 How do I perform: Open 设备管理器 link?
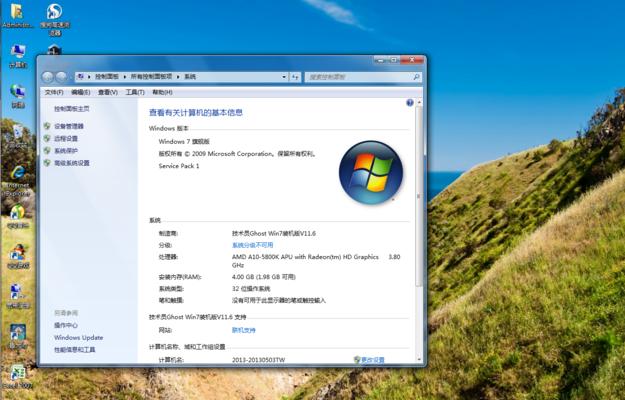point(69,126)
